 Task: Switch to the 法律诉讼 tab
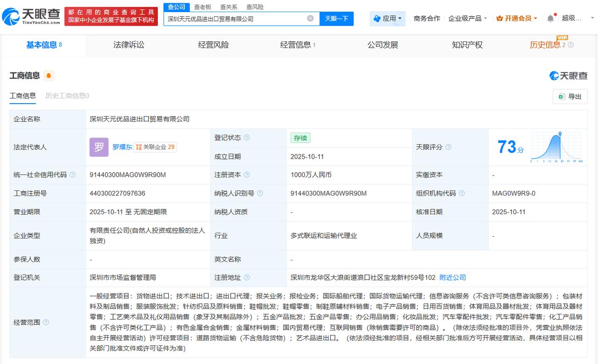click(x=129, y=45)
